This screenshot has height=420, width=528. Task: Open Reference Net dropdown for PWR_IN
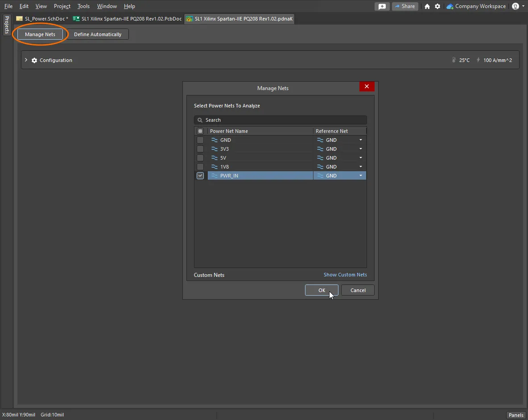coord(361,176)
